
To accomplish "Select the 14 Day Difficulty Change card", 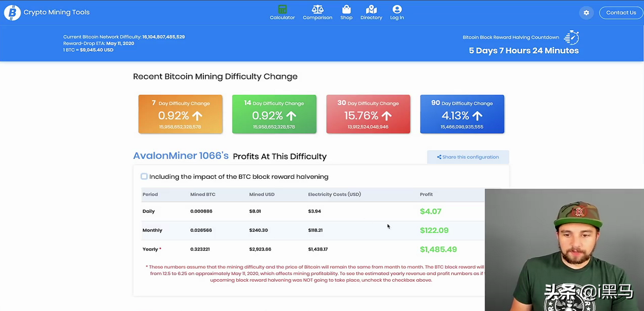I will click(274, 114).
